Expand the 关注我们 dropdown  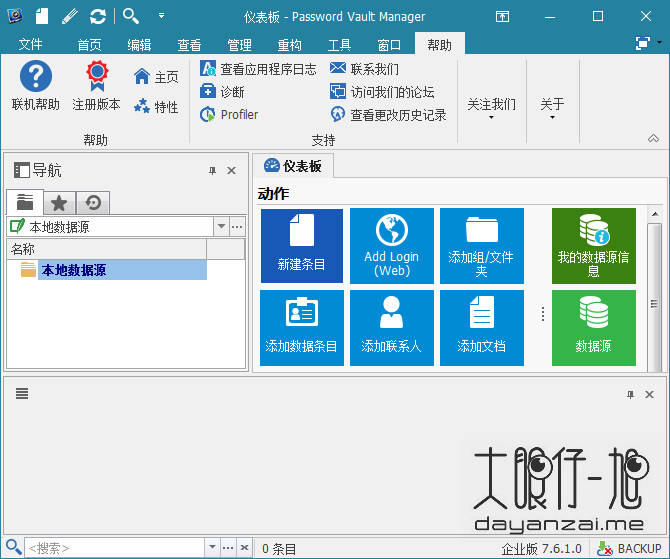491,108
